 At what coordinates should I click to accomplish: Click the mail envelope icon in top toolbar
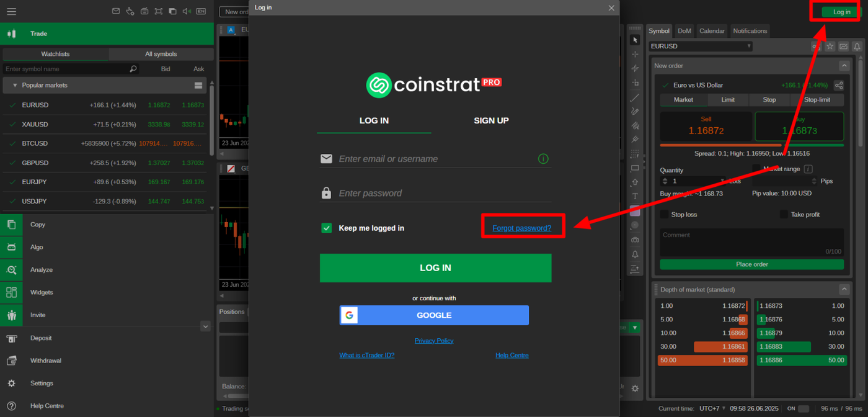116,11
